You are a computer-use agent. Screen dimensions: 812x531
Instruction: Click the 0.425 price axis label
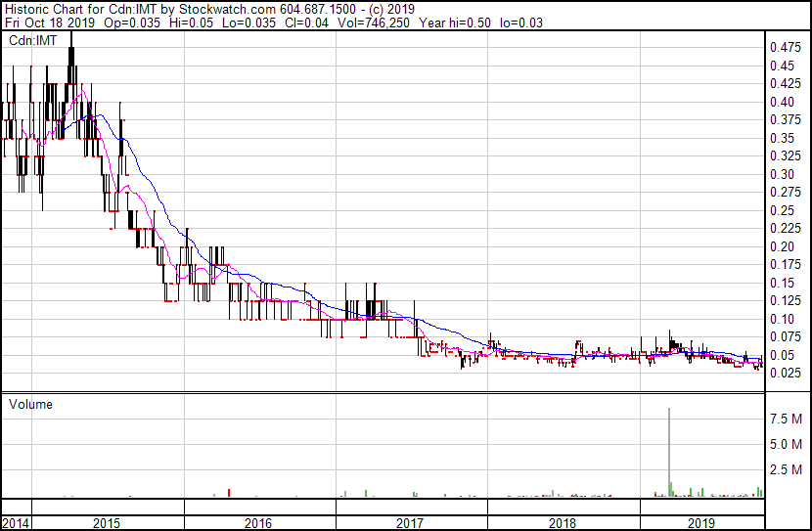coord(786,84)
